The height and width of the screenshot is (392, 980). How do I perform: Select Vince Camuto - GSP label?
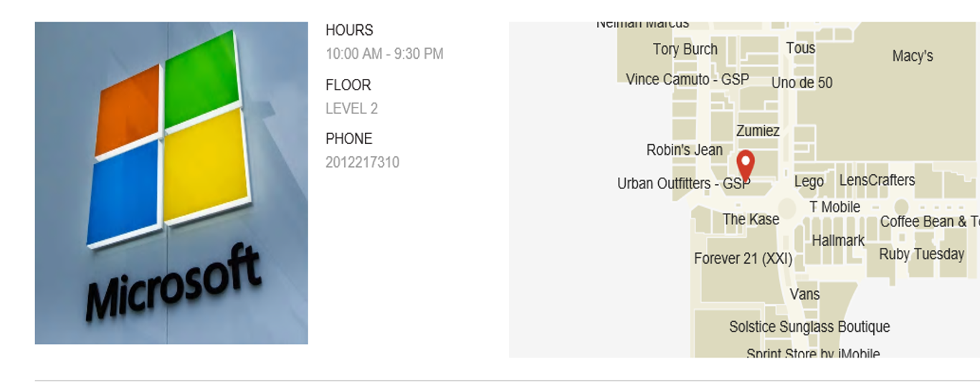pos(687,80)
